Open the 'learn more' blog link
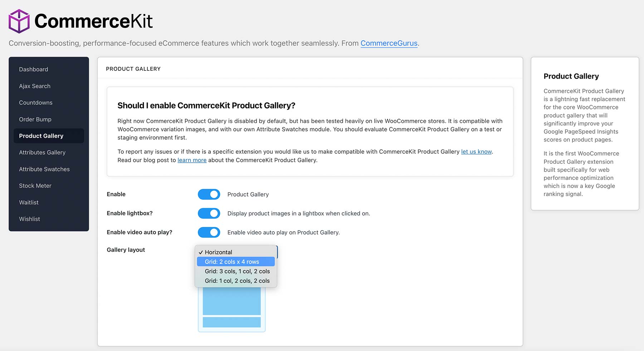The height and width of the screenshot is (351, 644). (192, 160)
